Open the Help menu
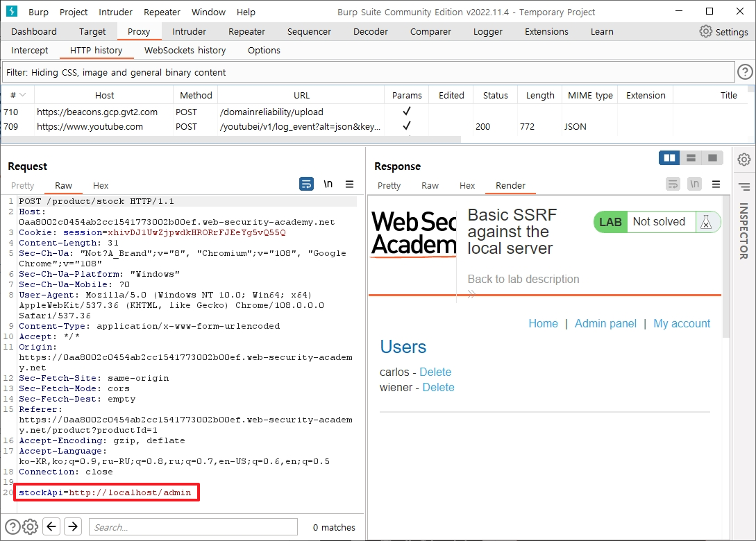The height and width of the screenshot is (541, 756). point(246,12)
